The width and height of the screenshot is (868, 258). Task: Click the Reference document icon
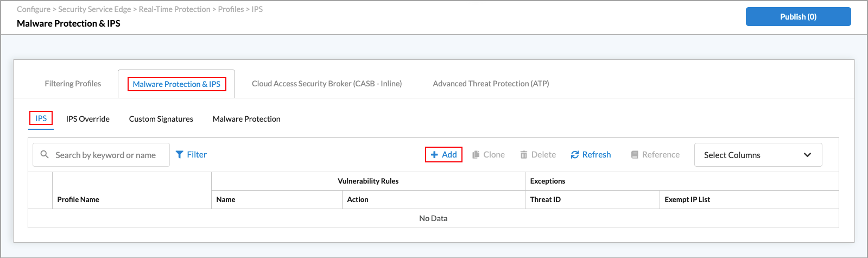635,155
